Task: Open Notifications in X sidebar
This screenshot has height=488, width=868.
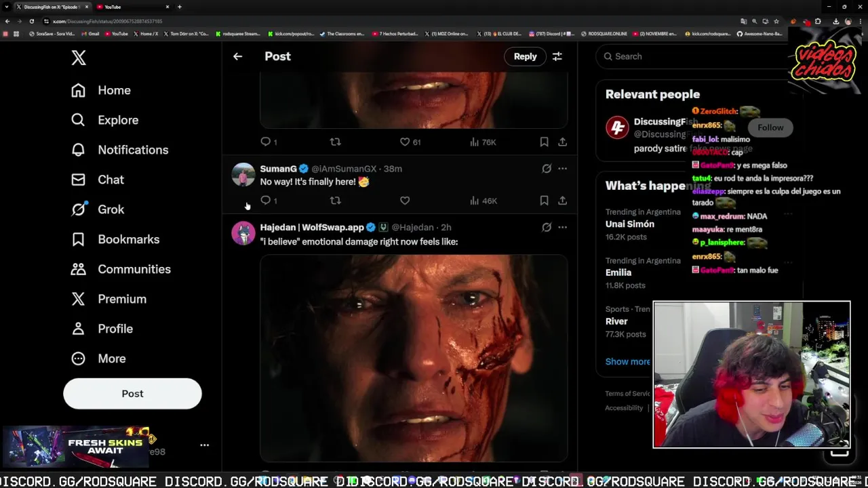Action: [119, 150]
